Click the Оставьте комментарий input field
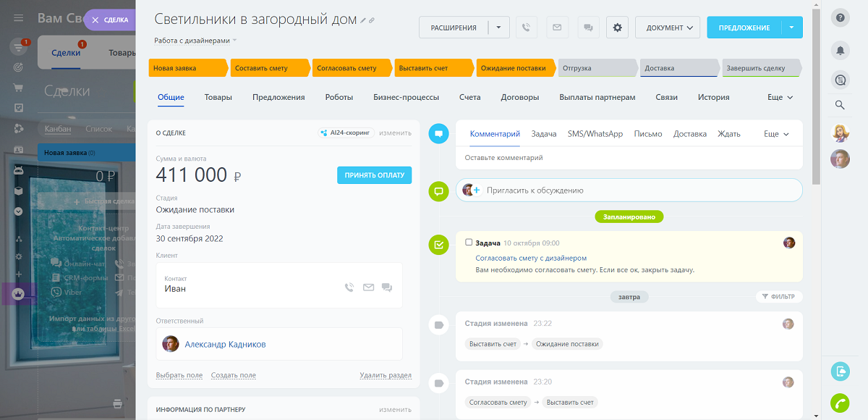This screenshot has width=868, height=420. [629, 158]
